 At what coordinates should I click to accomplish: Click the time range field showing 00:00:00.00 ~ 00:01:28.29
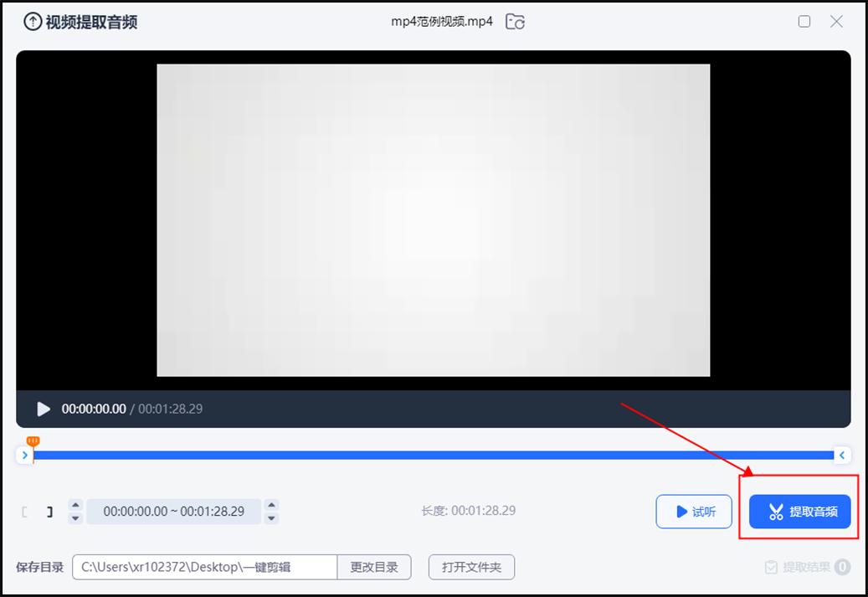pyautogui.click(x=173, y=511)
